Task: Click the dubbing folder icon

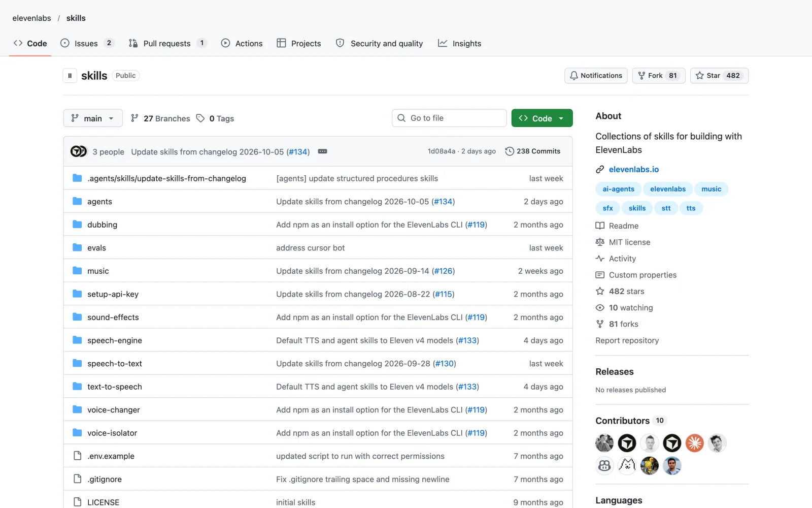Action: pyautogui.click(x=77, y=225)
